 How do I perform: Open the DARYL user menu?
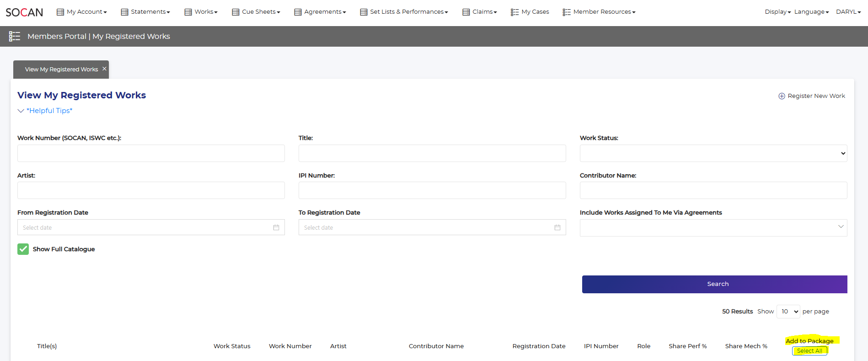pyautogui.click(x=848, y=12)
